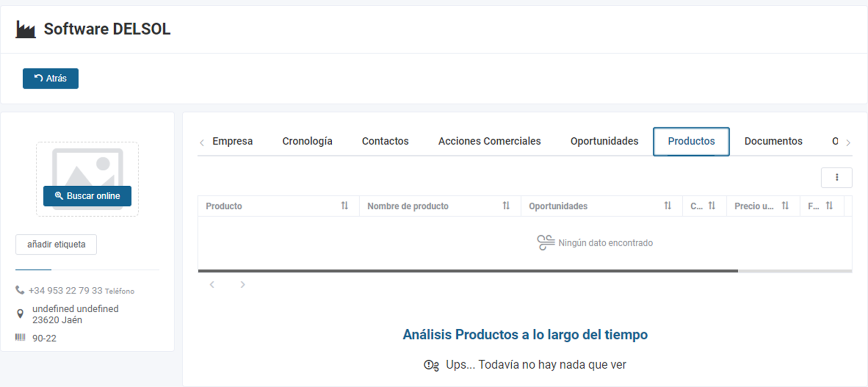Click the Nombre de producto column header
Image resolution: width=868 pixels, height=387 pixels.
point(440,206)
